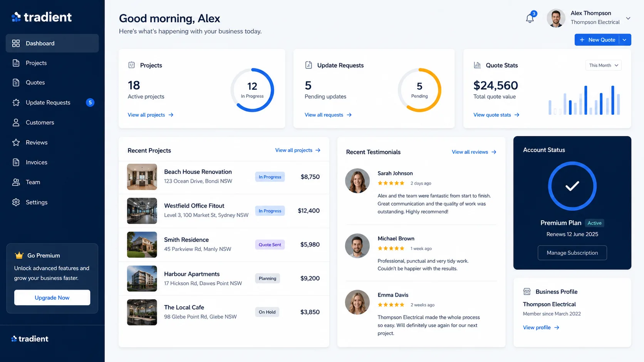The height and width of the screenshot is (362, 644).
Task: Click the 5 Pending orange progress ring
Action: click(419, 90)
